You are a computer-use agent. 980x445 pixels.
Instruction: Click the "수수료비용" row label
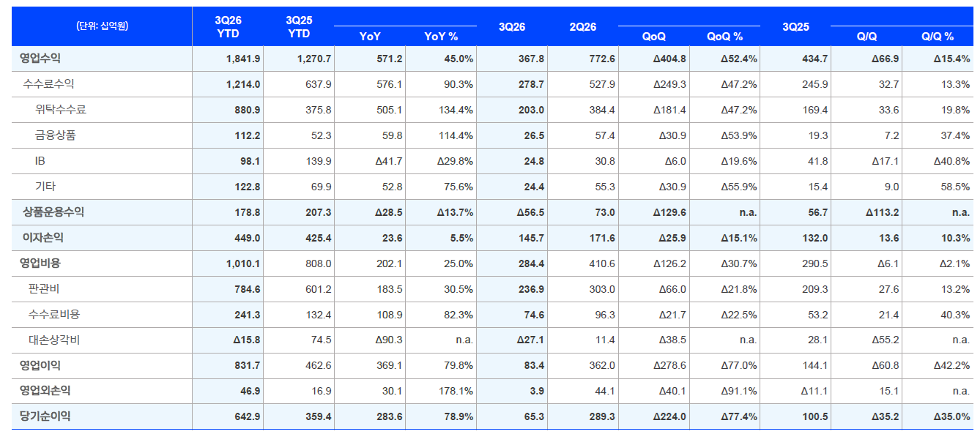tap(54, 315)
